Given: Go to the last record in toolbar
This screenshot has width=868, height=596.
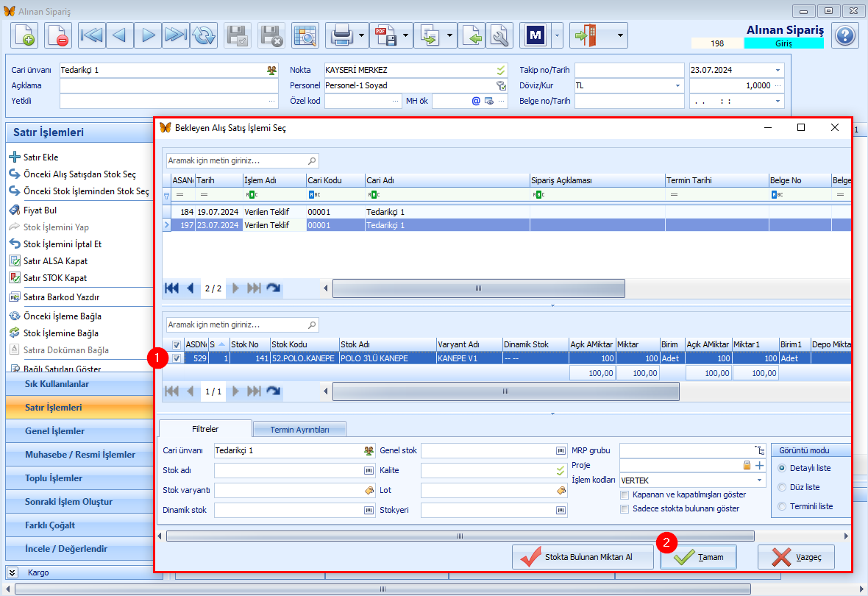Looking at the screenshot, I should [176, 36].
